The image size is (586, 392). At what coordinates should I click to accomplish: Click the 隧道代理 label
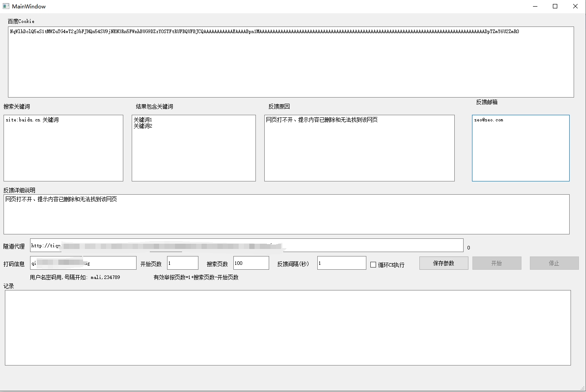pos(14,246)
